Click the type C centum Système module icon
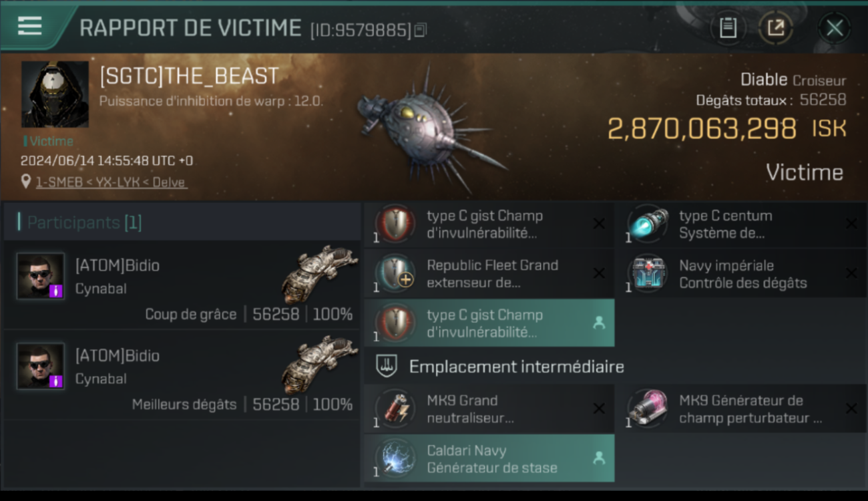Image resolution: width=868 pixels, height=501 pixels. click(x=648, y=224)
